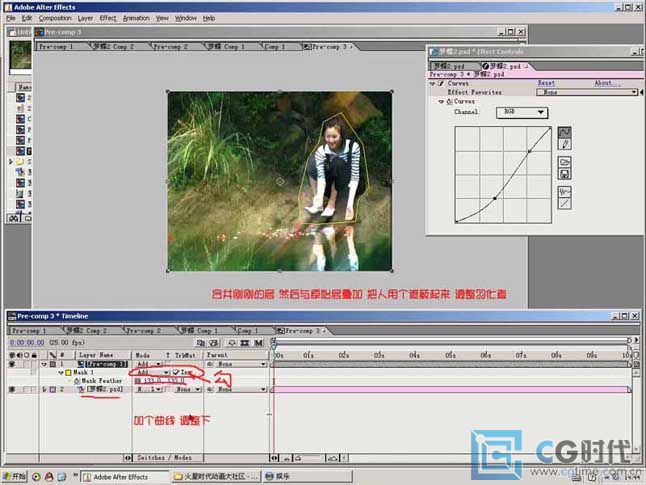Image resolution: width=646 pixels, height=485 pixels.
Task: Click the Mask 1 yellow color swatch
Action: pyautogui.click(x=68, y=373)
